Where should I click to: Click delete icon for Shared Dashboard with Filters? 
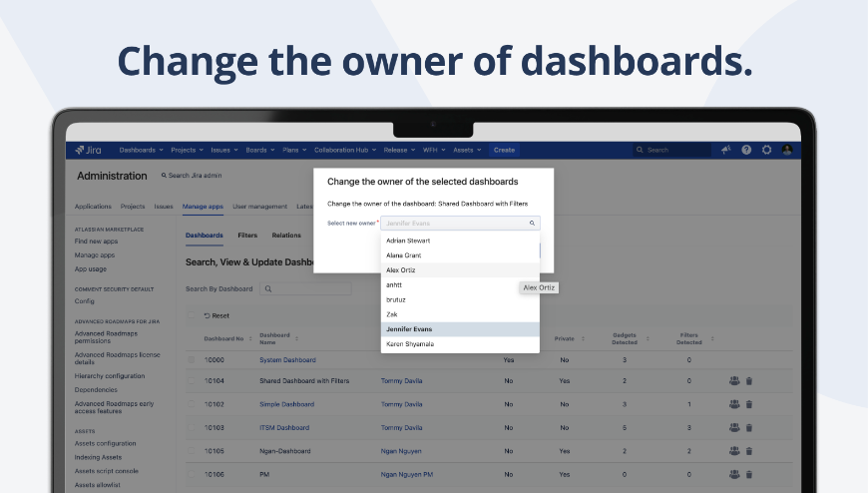point(749,381)
